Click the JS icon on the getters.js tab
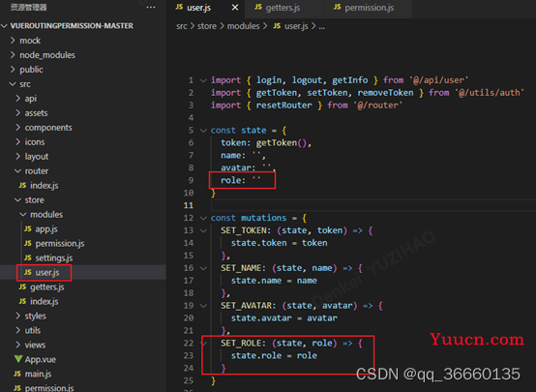Image resolution: width=536 pixels, height=392 pixels. tap(258, 7)
